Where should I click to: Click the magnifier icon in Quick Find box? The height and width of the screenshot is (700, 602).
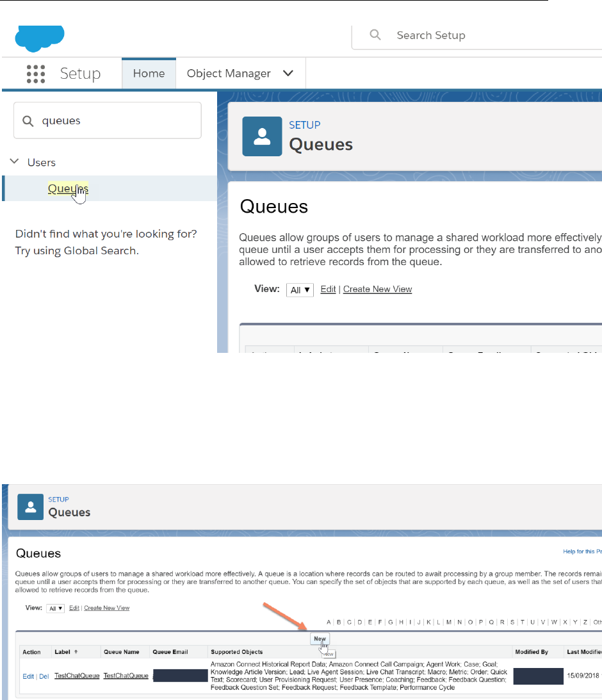(x=28, y=121)
